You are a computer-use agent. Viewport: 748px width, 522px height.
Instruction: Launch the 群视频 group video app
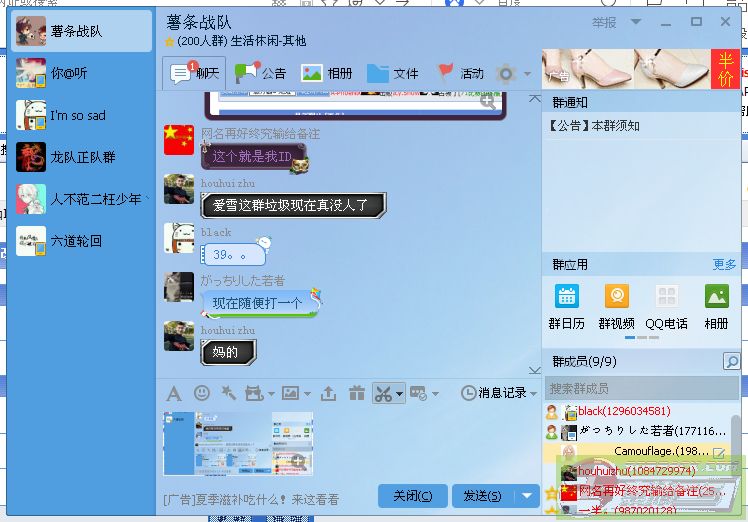tap(616, 306)
